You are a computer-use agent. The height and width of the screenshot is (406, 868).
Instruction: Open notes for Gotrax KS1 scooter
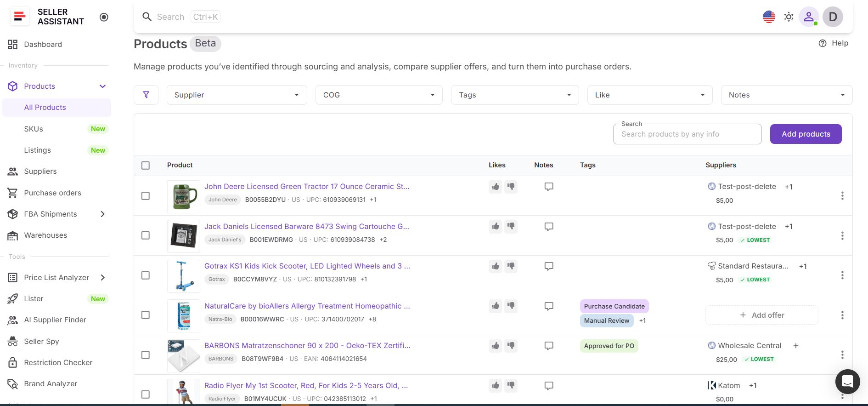(x=549, y=266)
